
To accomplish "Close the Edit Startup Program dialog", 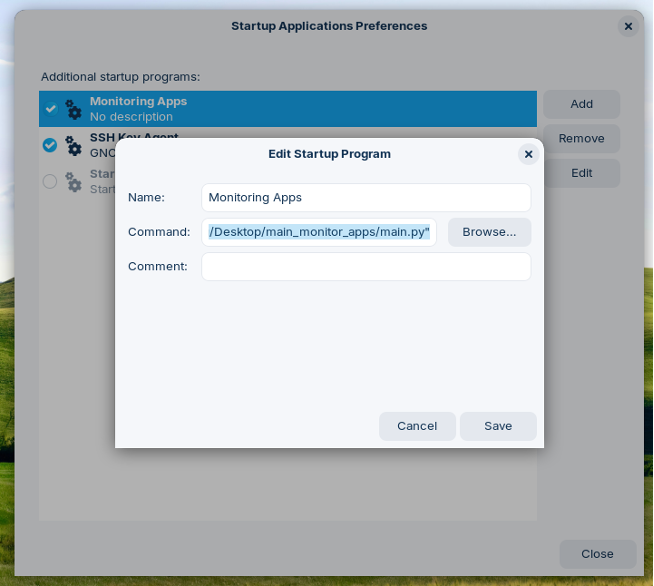I will (x=528, y=154).
